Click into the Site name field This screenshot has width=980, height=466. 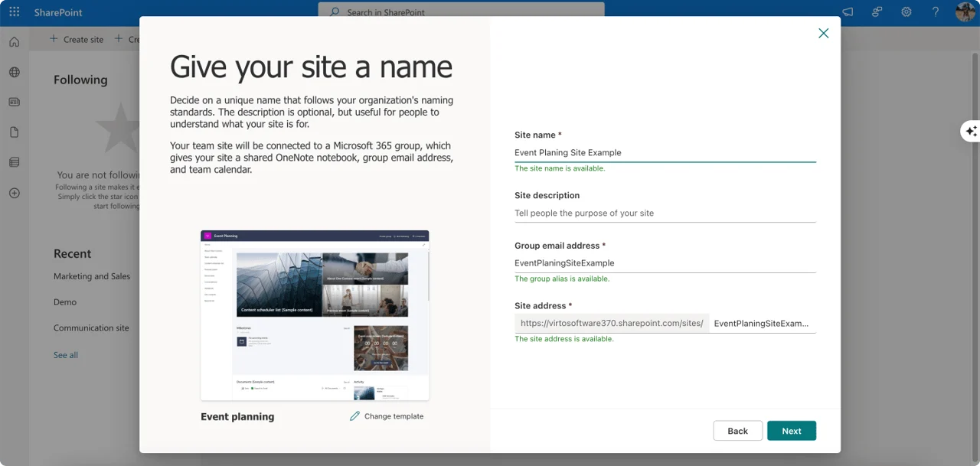(x=665, y=152)
